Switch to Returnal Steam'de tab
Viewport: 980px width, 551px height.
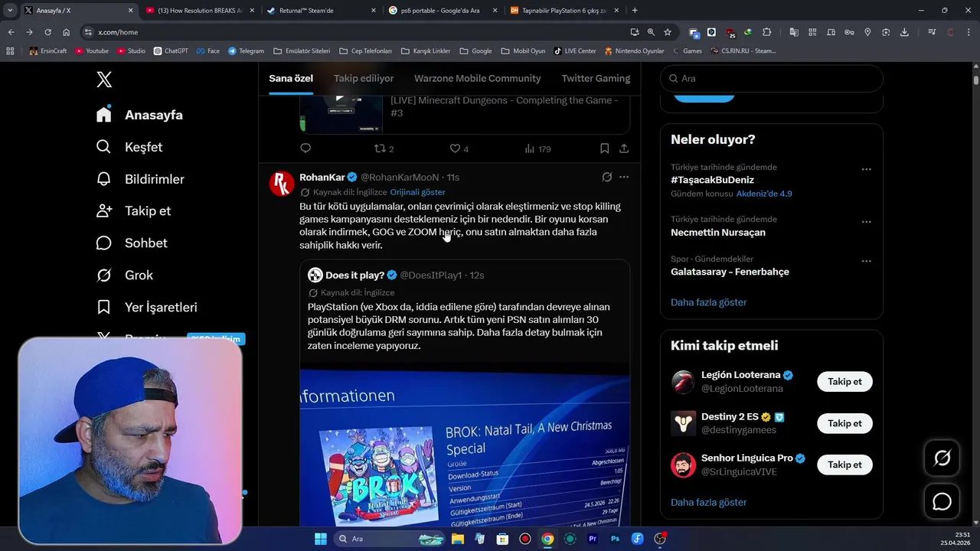322,11
